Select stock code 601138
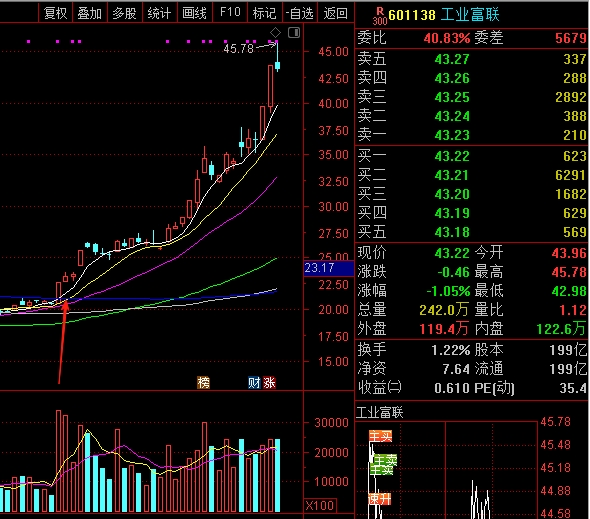This screenshot has height=519, width=590. (x=412, y=15)
